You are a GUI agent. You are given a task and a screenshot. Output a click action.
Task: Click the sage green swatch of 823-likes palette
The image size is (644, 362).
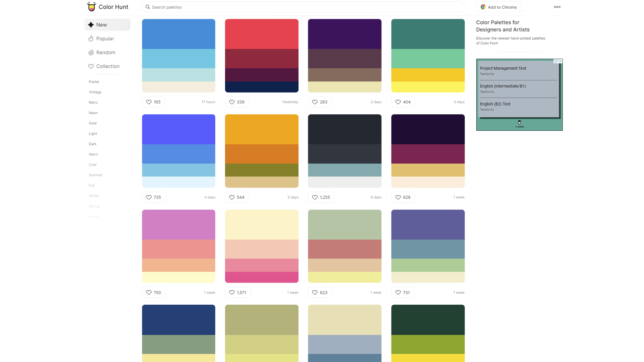pos(344,225)
